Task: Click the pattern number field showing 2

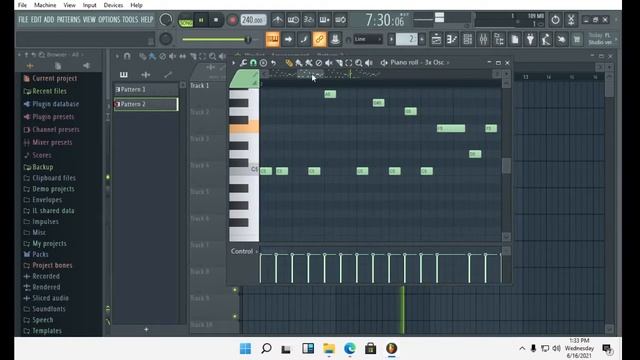Action: coord(407,39)
